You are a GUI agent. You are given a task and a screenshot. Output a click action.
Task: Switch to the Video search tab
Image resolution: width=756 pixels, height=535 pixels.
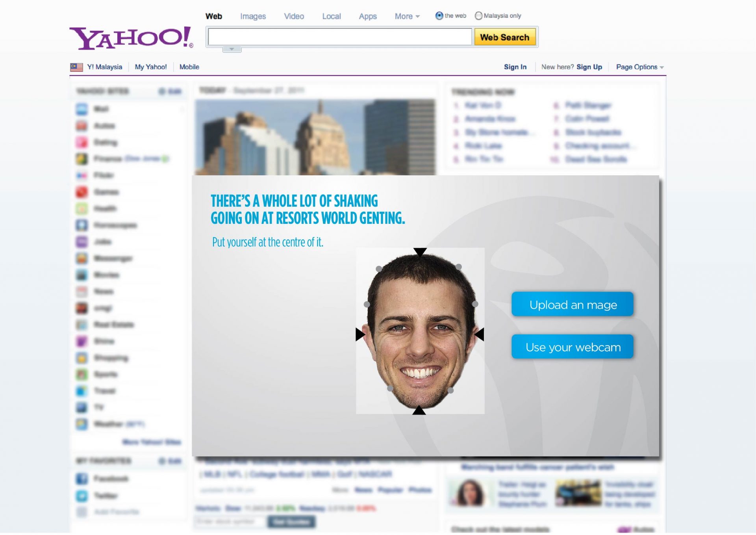point(294,17)
